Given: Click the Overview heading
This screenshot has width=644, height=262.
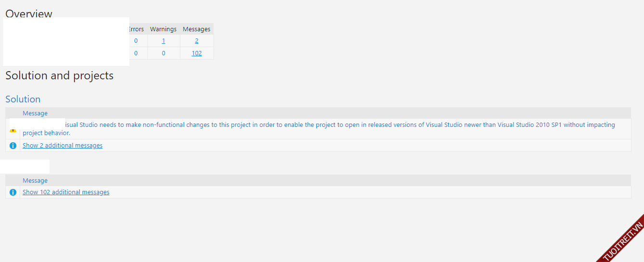Looking at the screenshot, I should [x=29, y=13].
